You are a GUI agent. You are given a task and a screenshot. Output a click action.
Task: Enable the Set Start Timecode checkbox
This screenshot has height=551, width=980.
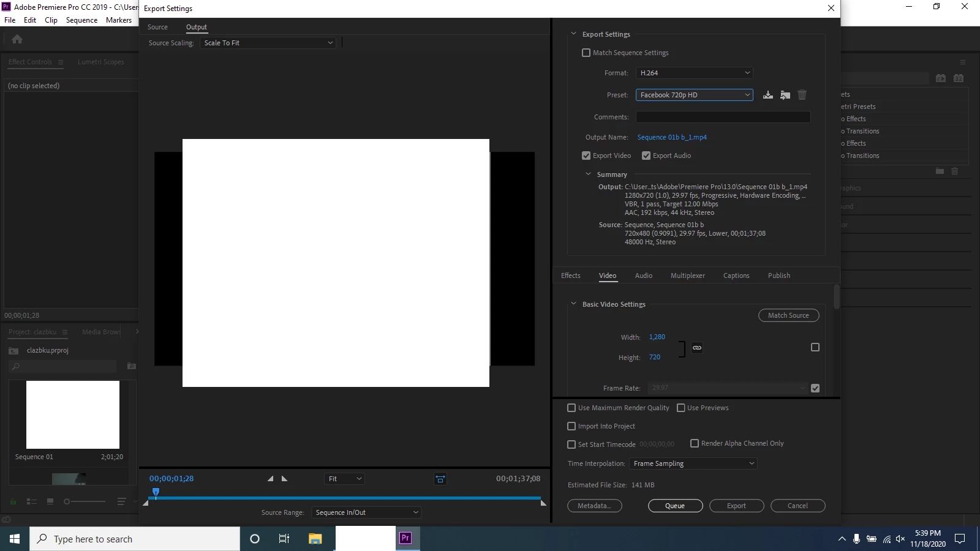[571, 444]
